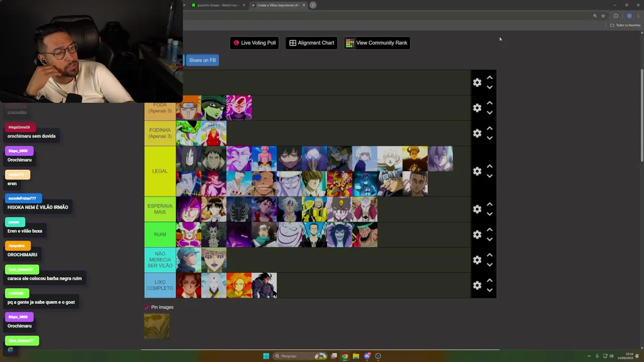Open the Todos os favoritos bookmarks folder
This screenshot has height=362, width=644.
[x=625, y=25]
